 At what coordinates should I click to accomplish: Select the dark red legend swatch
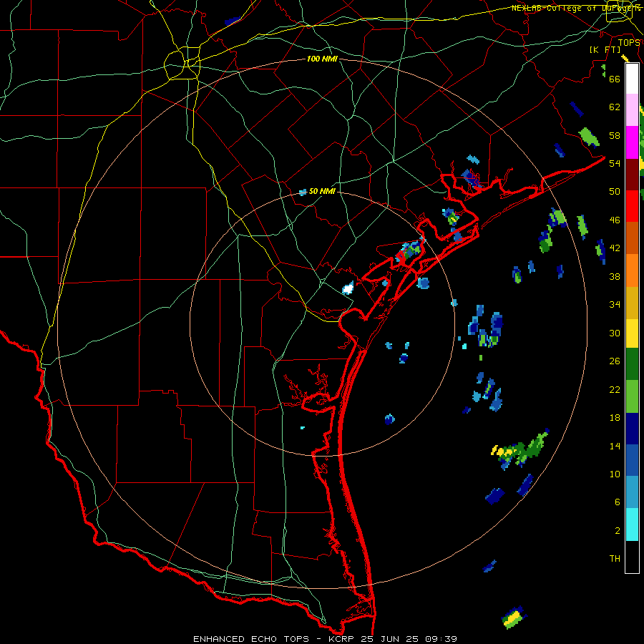632,174
